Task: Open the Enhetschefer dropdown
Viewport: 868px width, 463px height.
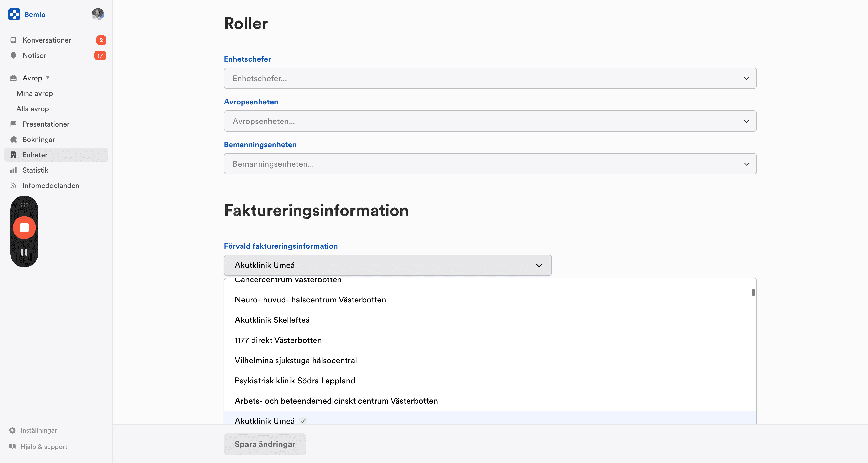Action: [490, 78]
